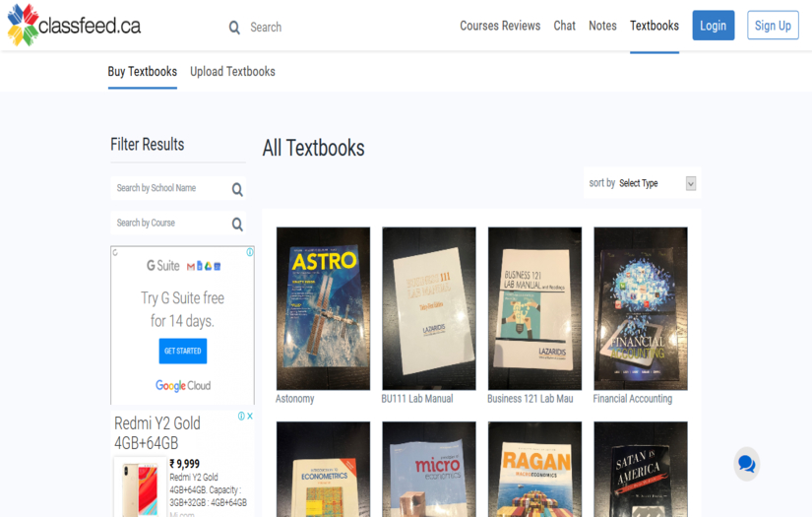Click the header search magnifier icon
The width and height of the screenshot is (812, 517).
click(234, 28)
